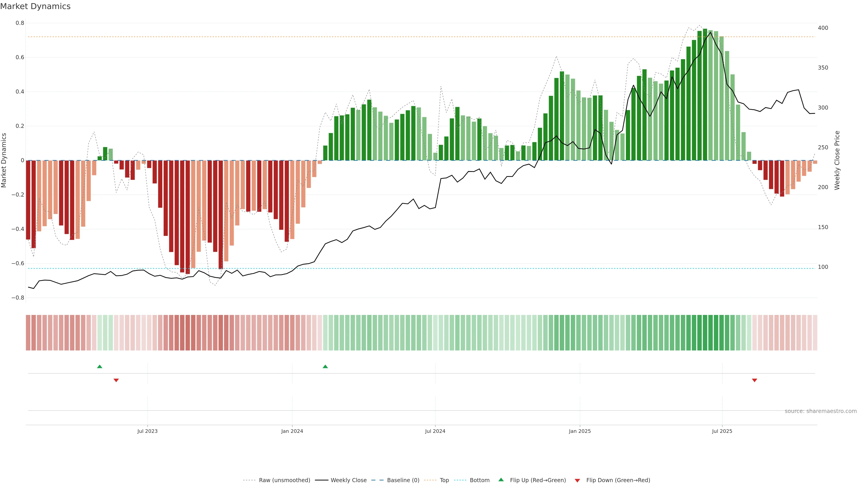Click the Jan 2024 x-axis label
The width and height of the screenshot is (868, 488).
click(292, 431)
